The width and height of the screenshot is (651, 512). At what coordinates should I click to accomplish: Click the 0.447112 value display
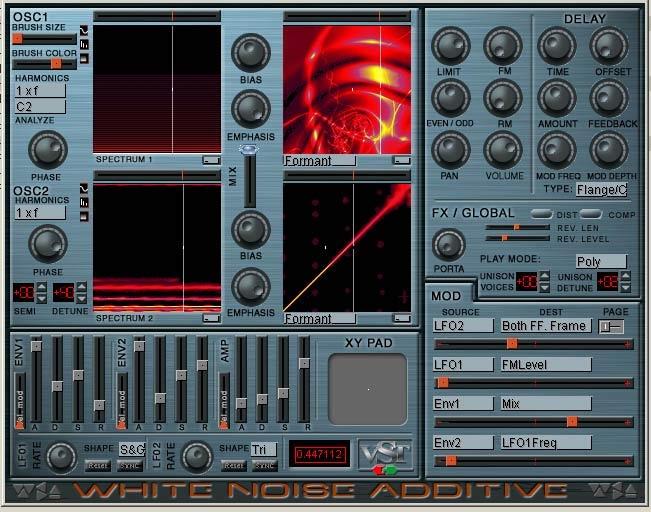(319, 454)
